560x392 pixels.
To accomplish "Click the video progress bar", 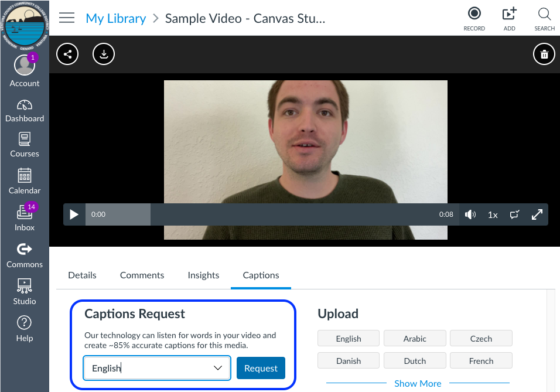I will click(272, 214).
